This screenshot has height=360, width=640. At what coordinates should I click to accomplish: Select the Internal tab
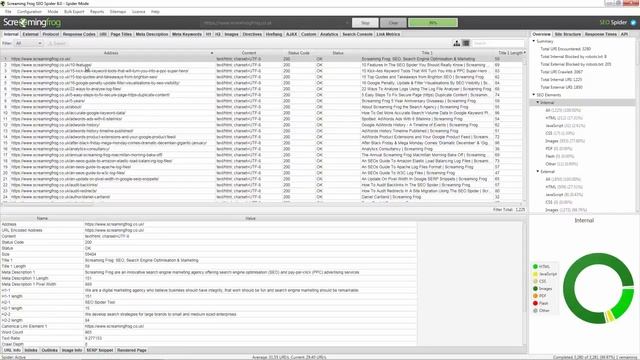click(x=11, y=34)
